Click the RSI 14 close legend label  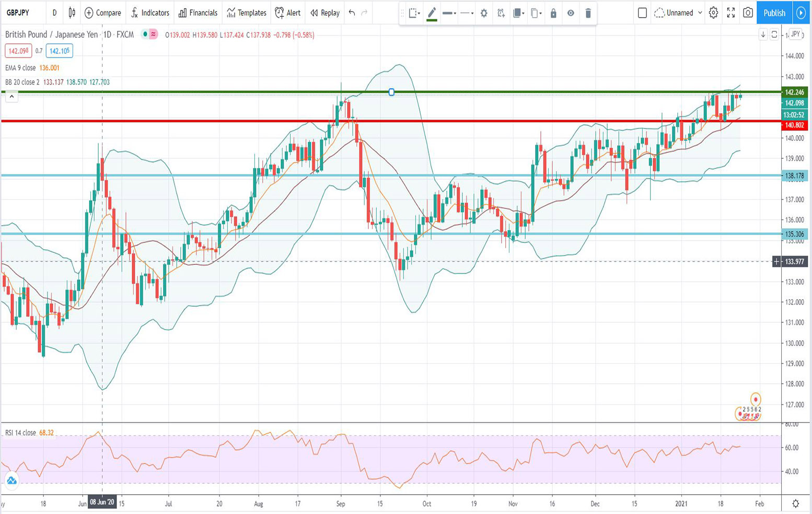[x=20, y=432]
